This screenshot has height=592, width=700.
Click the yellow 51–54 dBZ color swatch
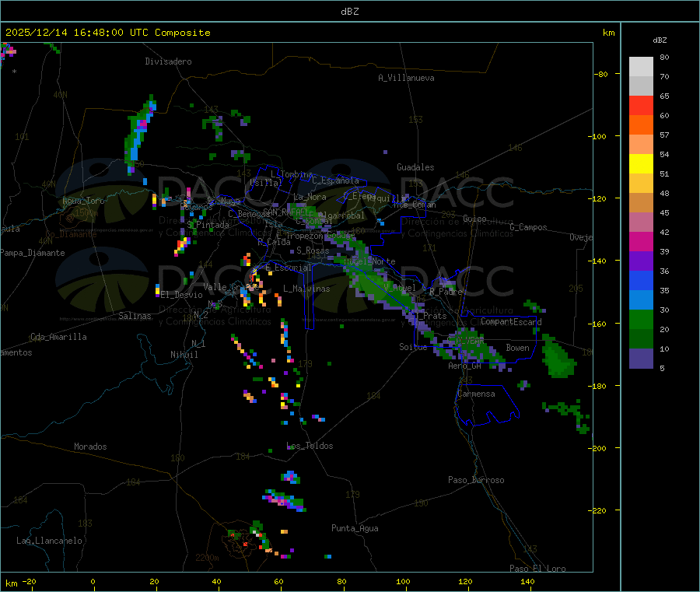coord(641,164)
